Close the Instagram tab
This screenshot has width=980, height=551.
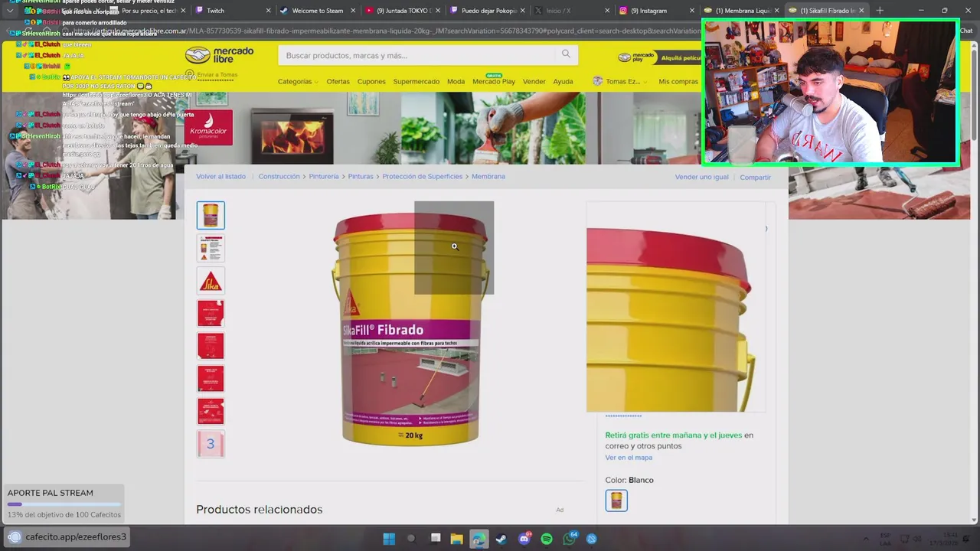click(692, 11)
